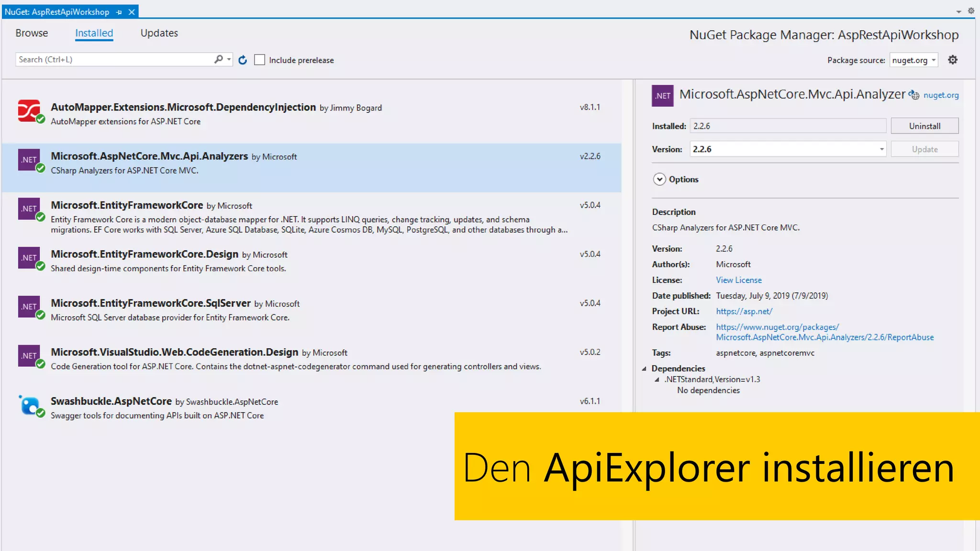Open NuGet settings gear icon
Screen dimensions: 980x551
pyautogui.click(x=953, y=60)
